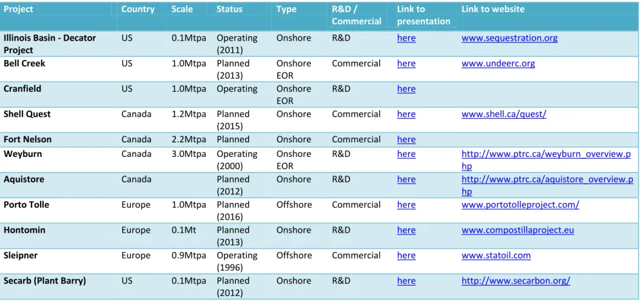
Task: Open the 'here' presentation link for Fort Nelson
Action: pos(406,139)
